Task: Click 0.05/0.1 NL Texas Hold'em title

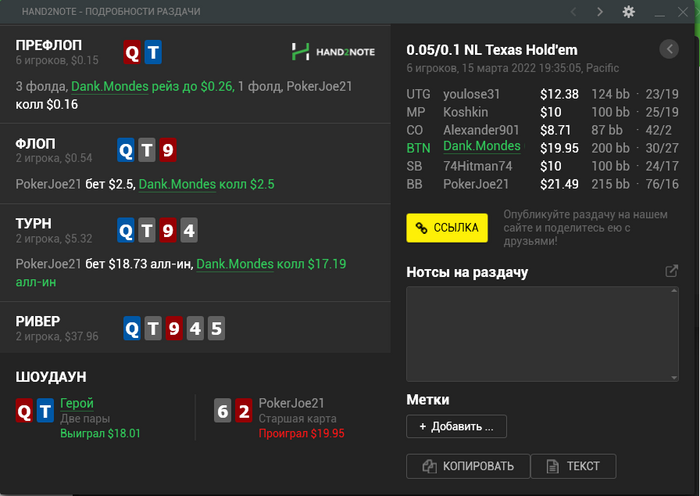Action: click(492, 50)
